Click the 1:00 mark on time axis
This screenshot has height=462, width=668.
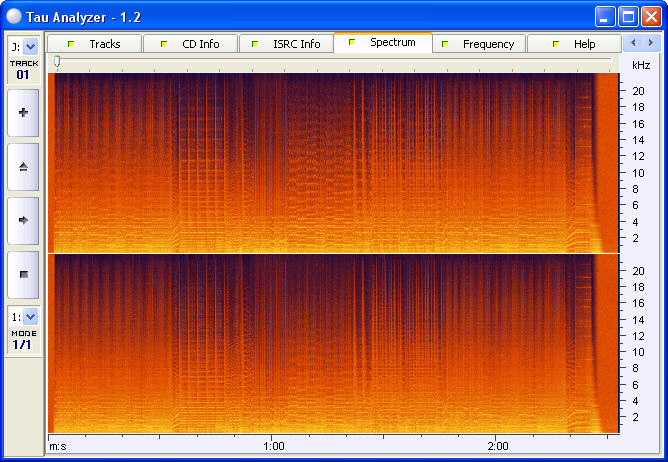[x=274, y=446]
